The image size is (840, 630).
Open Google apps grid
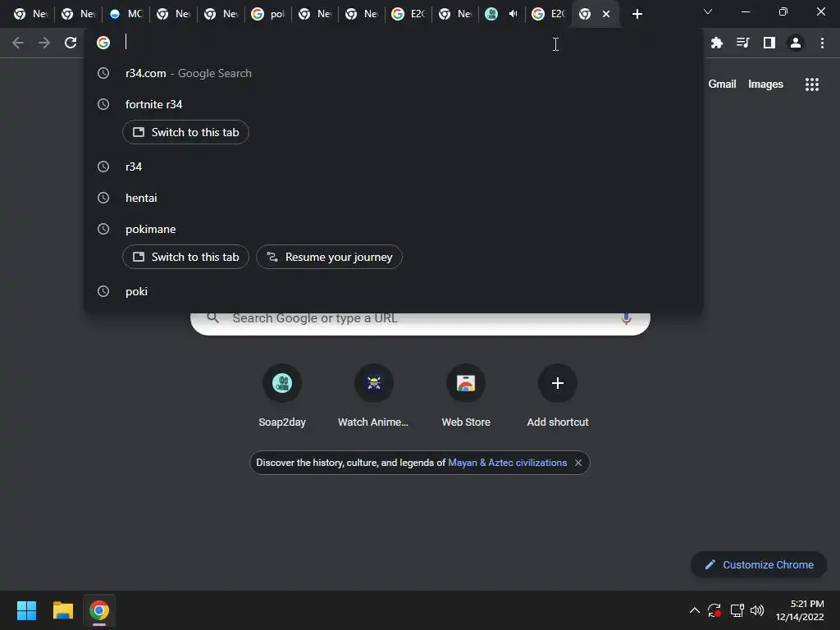coord(811,84)
